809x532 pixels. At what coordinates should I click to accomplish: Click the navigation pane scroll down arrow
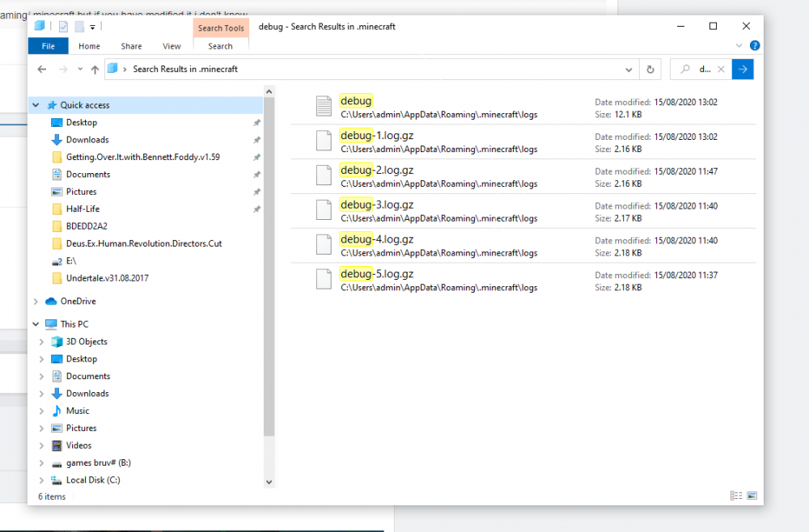tap(269, 483)
